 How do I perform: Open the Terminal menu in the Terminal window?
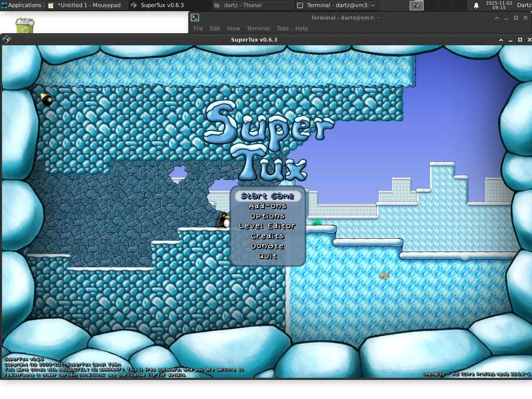click(258, 28)
